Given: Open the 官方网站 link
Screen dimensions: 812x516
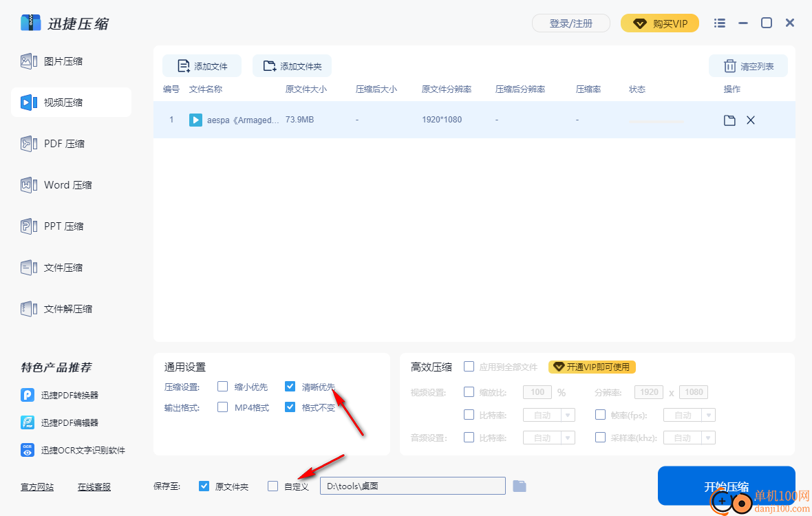Looking at the screenshot, I should (x=36, y=487).
